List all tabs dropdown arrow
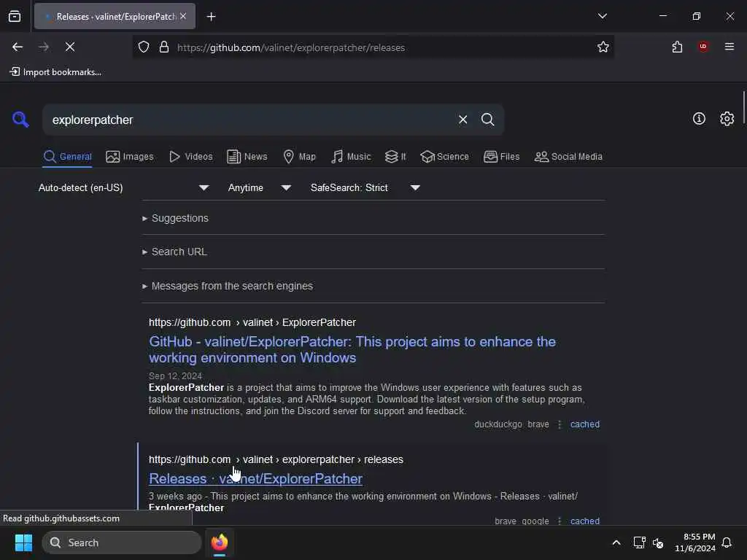This screenshot has width=747, height=560. pos(603,16)
